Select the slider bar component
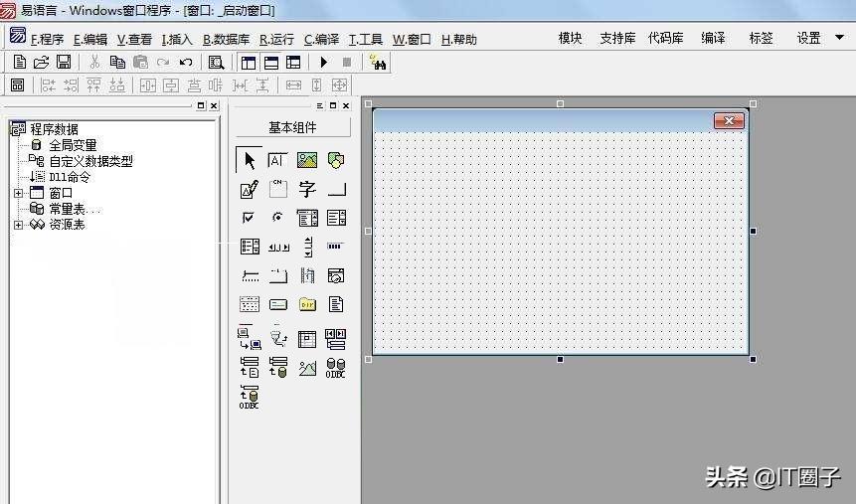The image size is (856, 504). click(x=250, y=275)
